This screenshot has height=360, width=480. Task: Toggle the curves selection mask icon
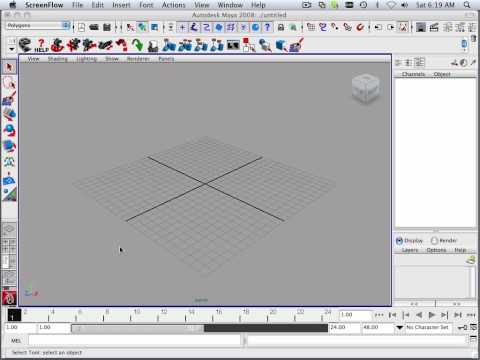pyautogui.click(x=206, y=27)
